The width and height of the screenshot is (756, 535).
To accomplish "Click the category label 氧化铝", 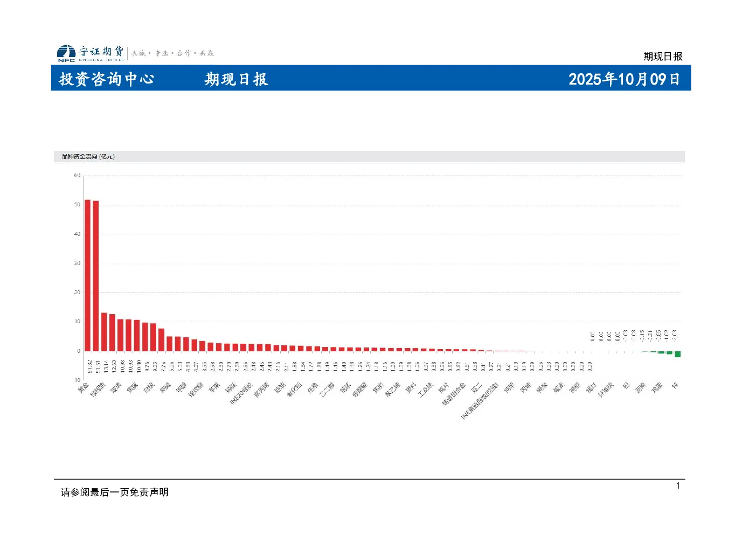I will tap(294, 390).
